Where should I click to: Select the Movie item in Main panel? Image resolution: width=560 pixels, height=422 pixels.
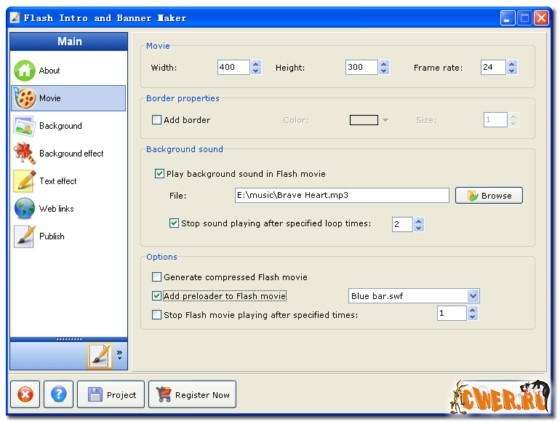tap(68, 98)
